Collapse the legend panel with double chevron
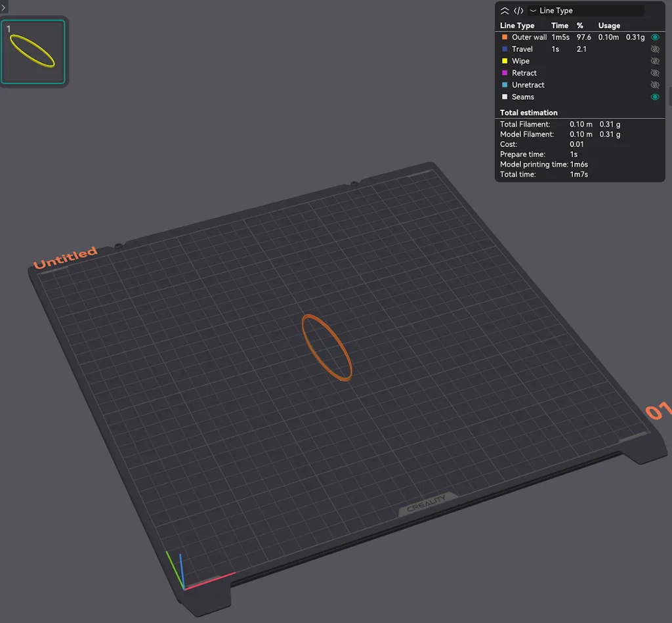This screenshot has width=672, height=623. coord(505,11)
